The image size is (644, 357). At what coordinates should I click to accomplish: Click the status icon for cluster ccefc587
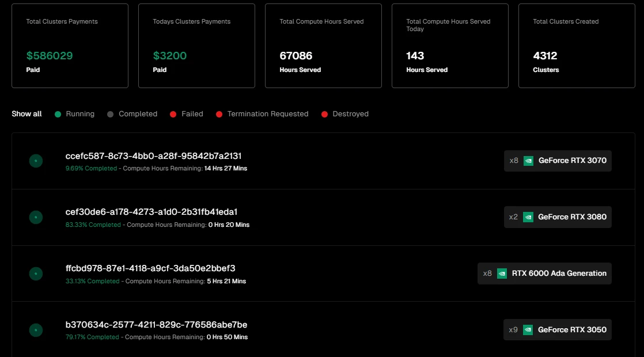point(36,161)
